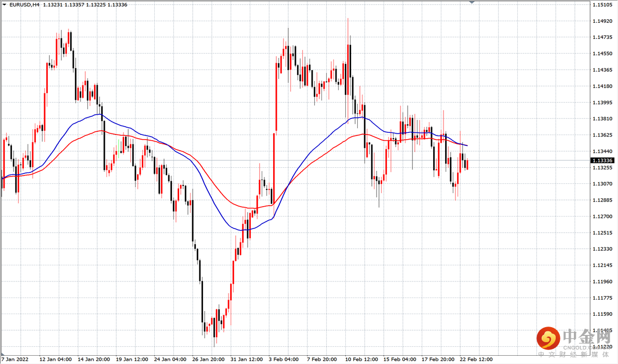Click the 12 Jan 04:00 time axis label
This screenshot has height=364, width=618.
(x=56, y=359)
